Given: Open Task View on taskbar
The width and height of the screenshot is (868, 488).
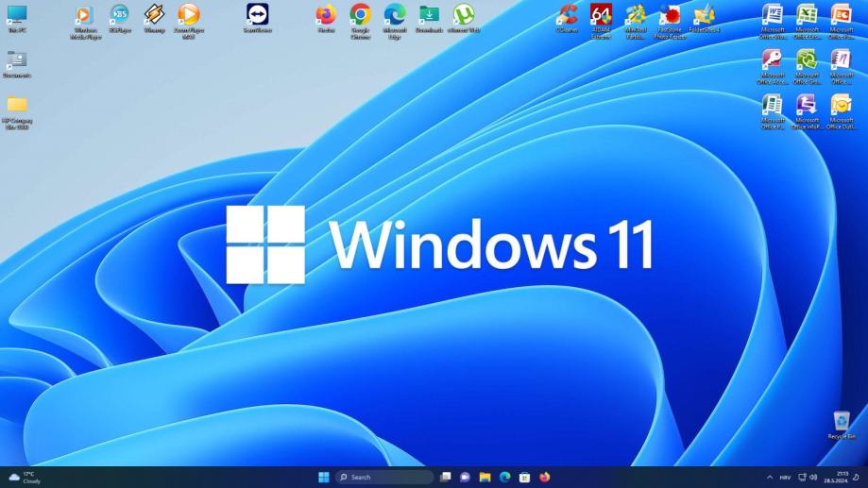Looking at the screenshot, I should coord(446,477).
